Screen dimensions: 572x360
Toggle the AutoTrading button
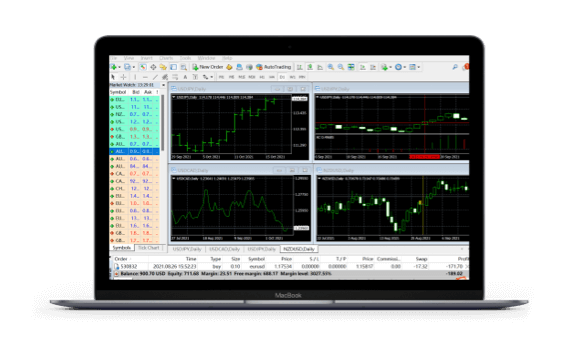tap(273, 67)
